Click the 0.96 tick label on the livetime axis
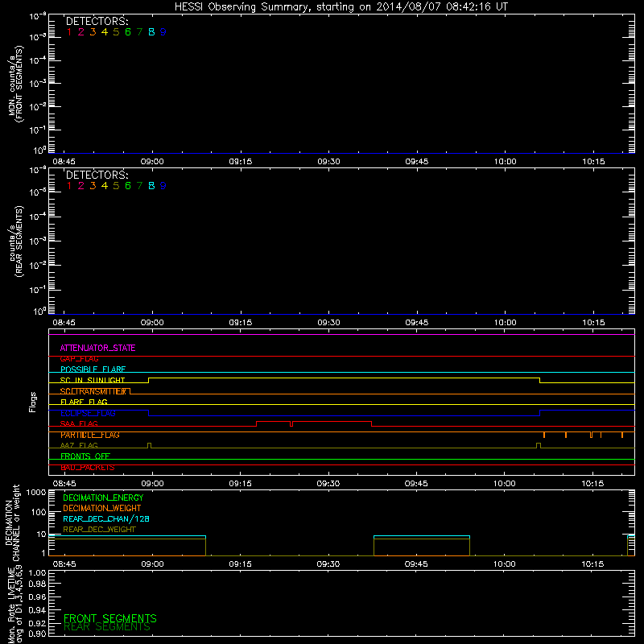This screenshot has width=644, height=644. 37,597
